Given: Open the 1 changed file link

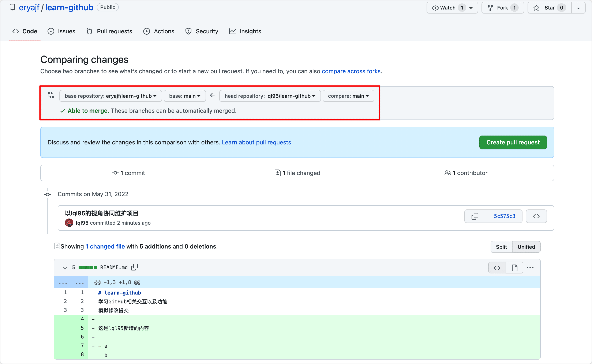Looking at the screenshot, I should 105,246.
